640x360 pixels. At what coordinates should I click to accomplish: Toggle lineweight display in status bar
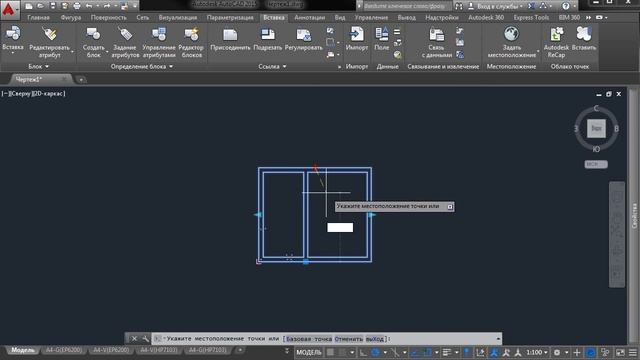[x=447, y=352]
